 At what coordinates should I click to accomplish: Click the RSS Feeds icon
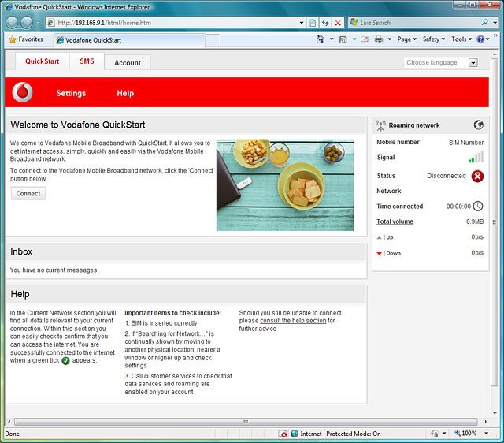tap(343, 39)
